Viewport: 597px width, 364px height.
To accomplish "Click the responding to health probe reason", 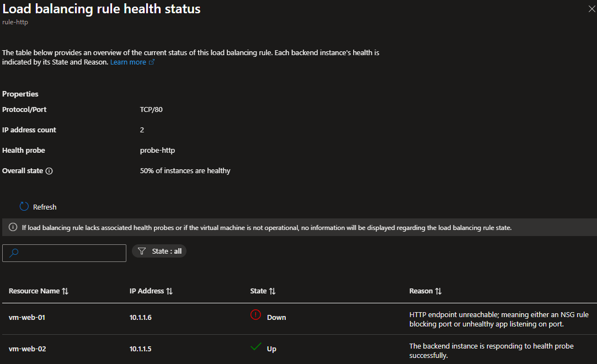I will 492,351.
